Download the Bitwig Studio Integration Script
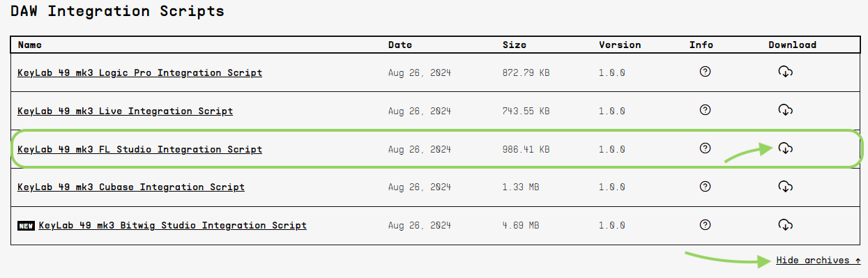The width and height of the screenshot is (868, 278). pos(785,224)
